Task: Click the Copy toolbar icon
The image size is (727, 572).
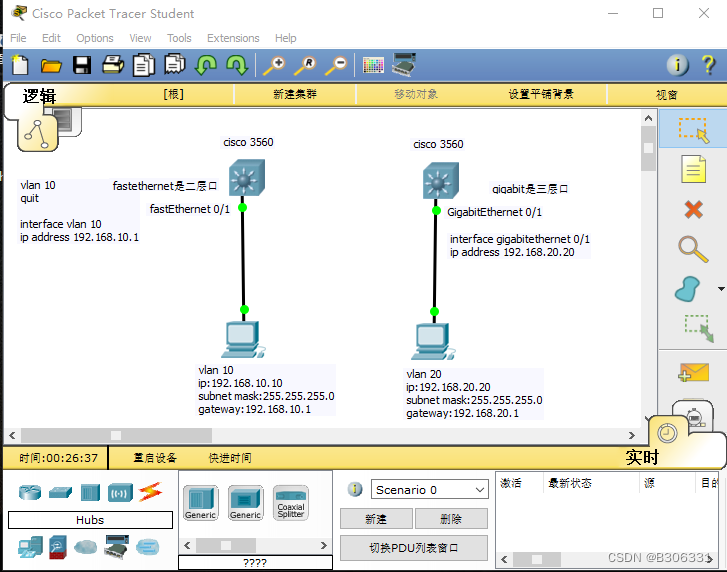Action: 144,65
